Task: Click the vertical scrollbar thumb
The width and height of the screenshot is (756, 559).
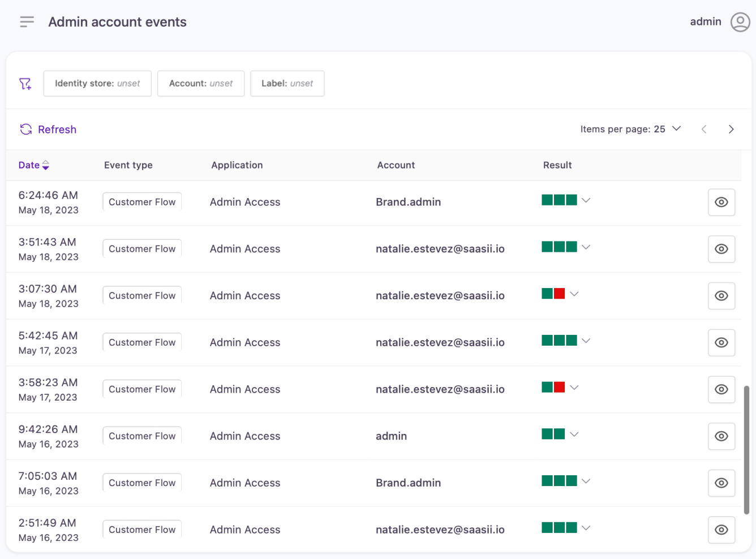Action: [x=746, y=450]
